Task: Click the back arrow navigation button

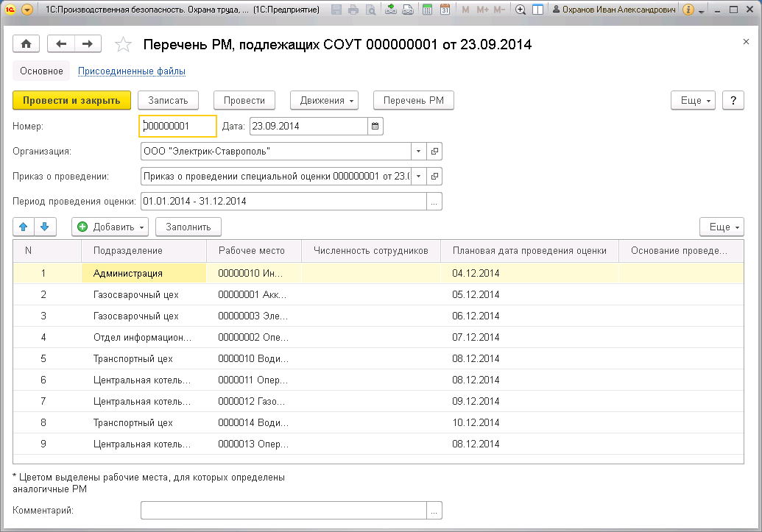Action: click(61, 43)
